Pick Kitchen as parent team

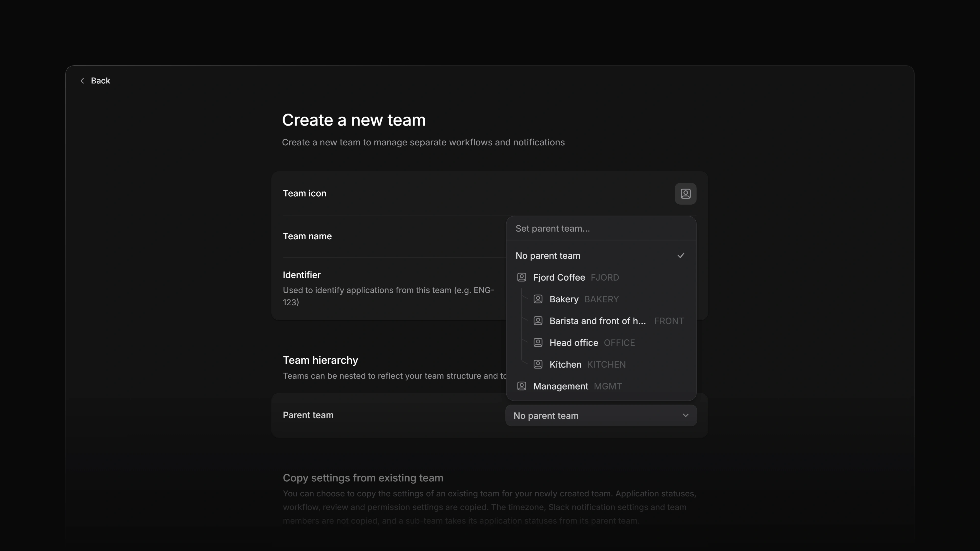point(601,364)
